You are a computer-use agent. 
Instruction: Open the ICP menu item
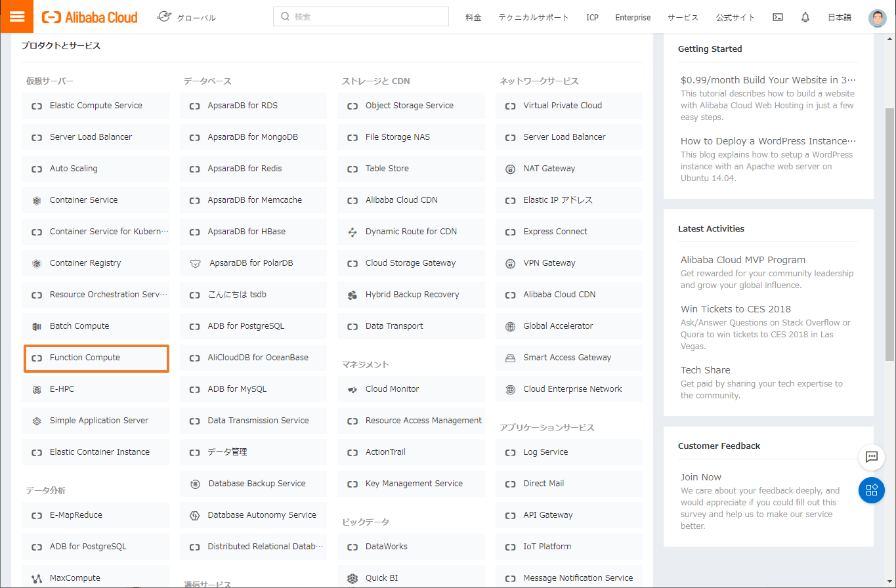point(592,17)
